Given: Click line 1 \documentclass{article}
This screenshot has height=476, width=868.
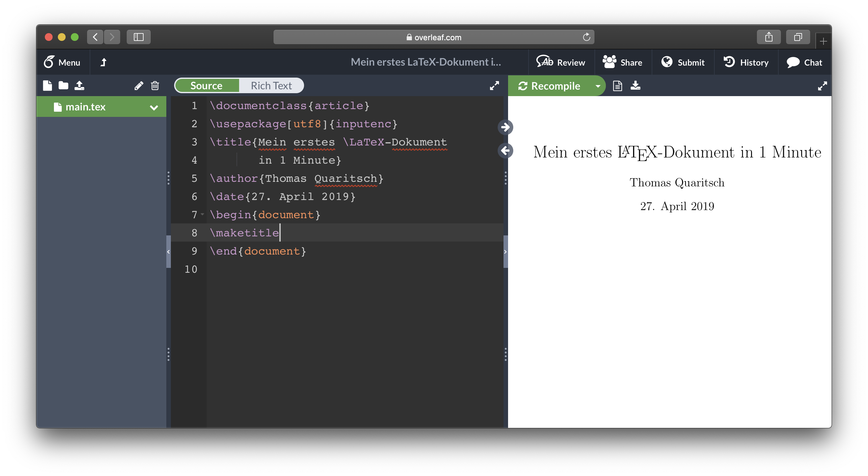Looking at the screenshot, I should (290, 106).
